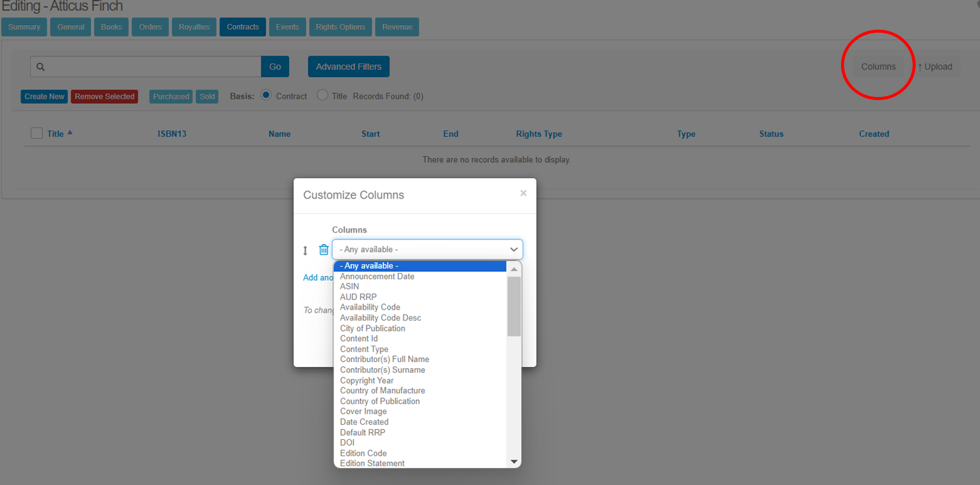The width and height of the screenshot is (980, 485).
Task: Choose Content Type option
Action: click(420, 349)
